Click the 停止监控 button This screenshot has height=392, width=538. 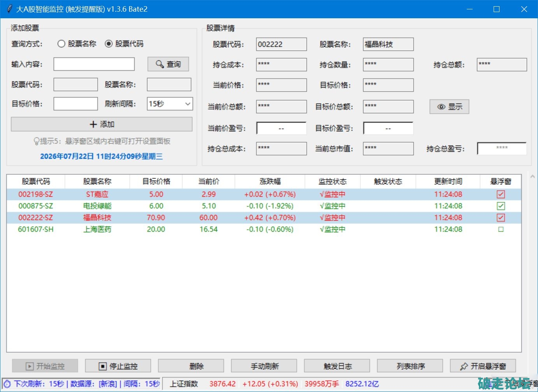pyautogui.click(x=118, y=366)
